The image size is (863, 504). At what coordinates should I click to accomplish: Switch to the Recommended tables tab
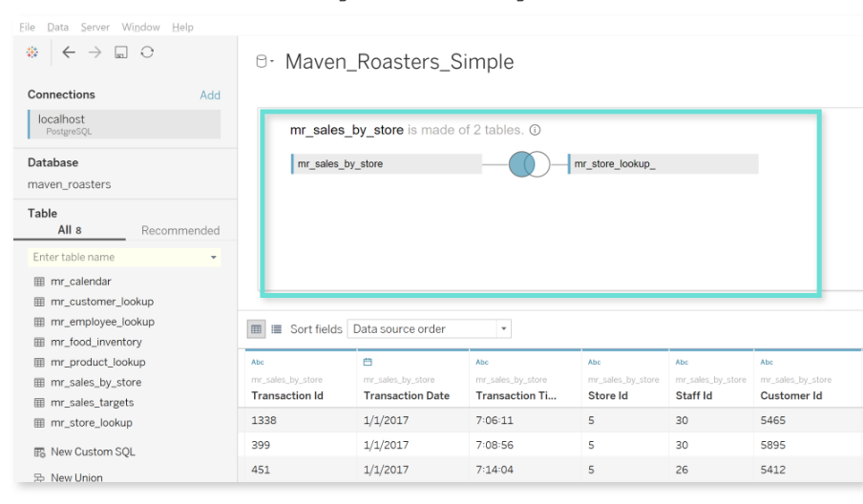[x=180, y=231]
